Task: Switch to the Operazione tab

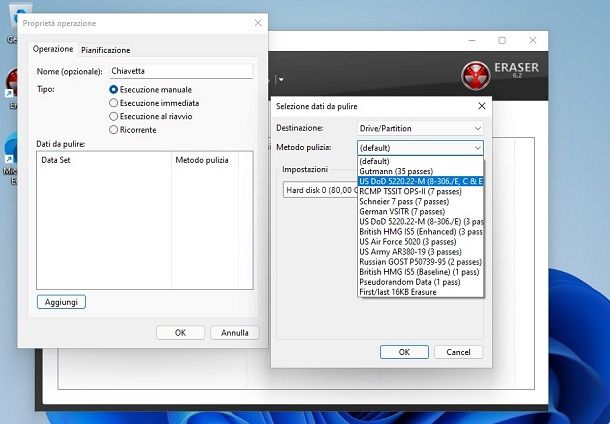Action: coord(53,49)
